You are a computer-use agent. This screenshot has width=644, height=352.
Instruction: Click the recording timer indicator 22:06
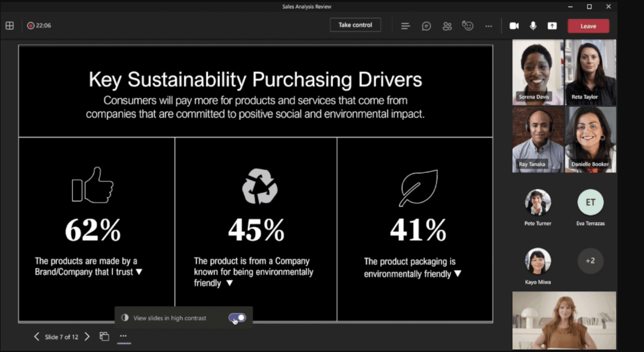[x=39, y=26]
